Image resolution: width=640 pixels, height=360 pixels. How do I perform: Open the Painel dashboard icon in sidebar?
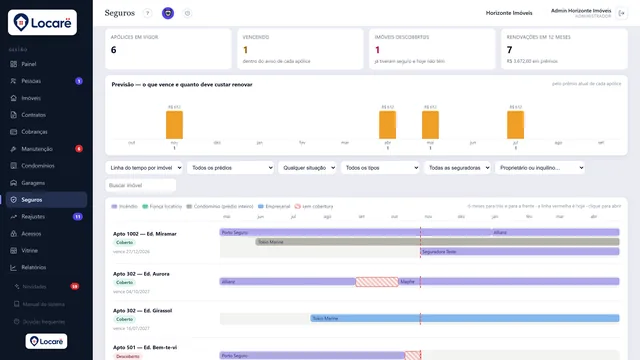[x=13, y=64]
